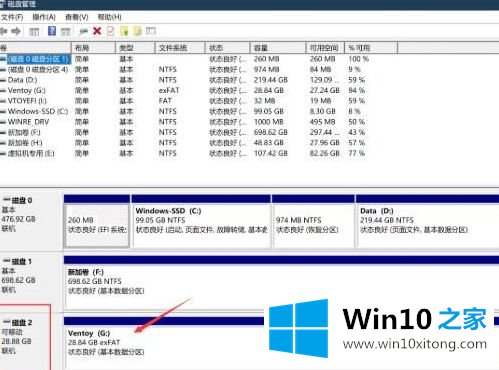Click the 48.83 GB capacity cell
Image resolution: width=499 pixels, height=370 pixels.
pos(269,143)
